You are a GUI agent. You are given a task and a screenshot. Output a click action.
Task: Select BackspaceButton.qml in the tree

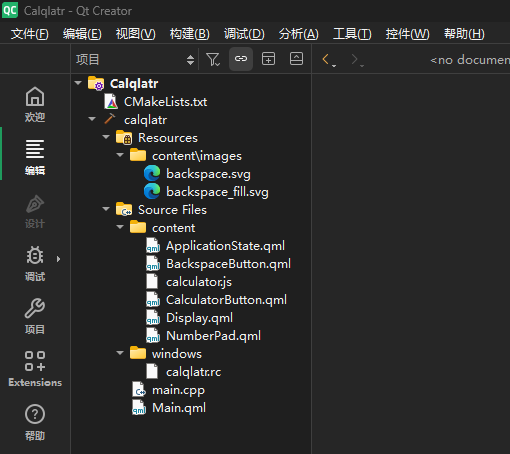coord(228,264)
